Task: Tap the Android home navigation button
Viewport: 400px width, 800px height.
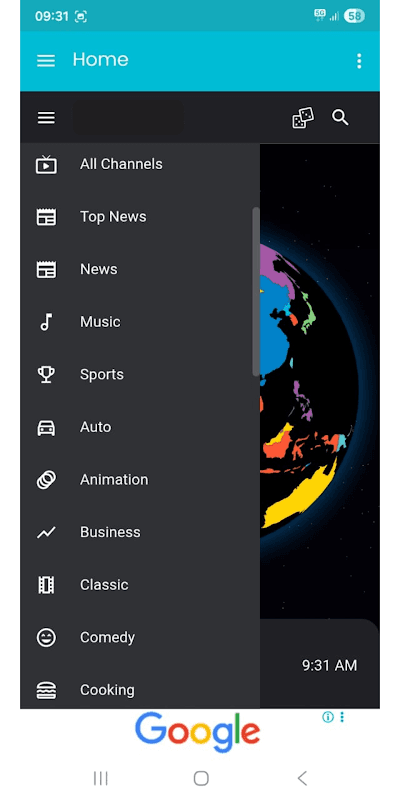Action: (x=201, y=779)
